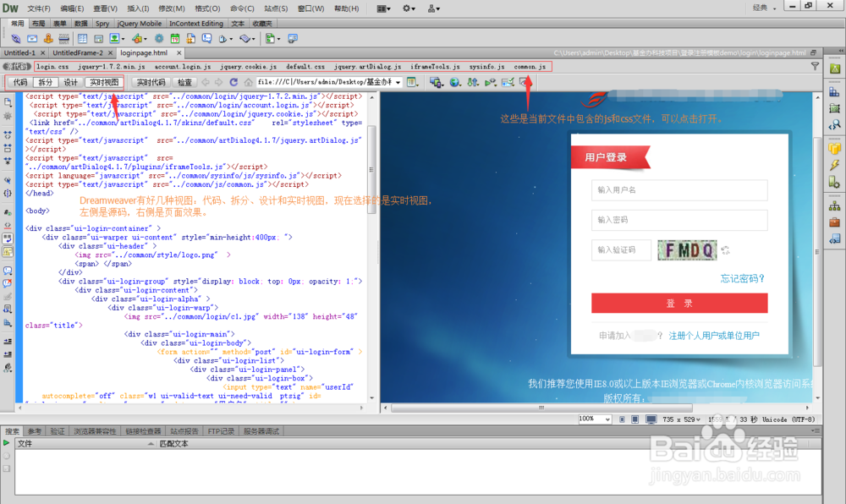Switch to 设计 design view
Viewport: 846px width, 504px height.
point(71,82)
